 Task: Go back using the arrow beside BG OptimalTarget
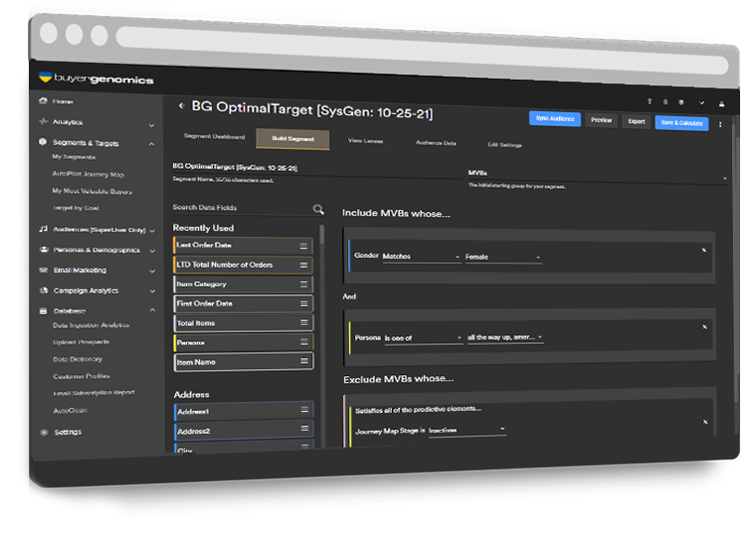(181, 105)
